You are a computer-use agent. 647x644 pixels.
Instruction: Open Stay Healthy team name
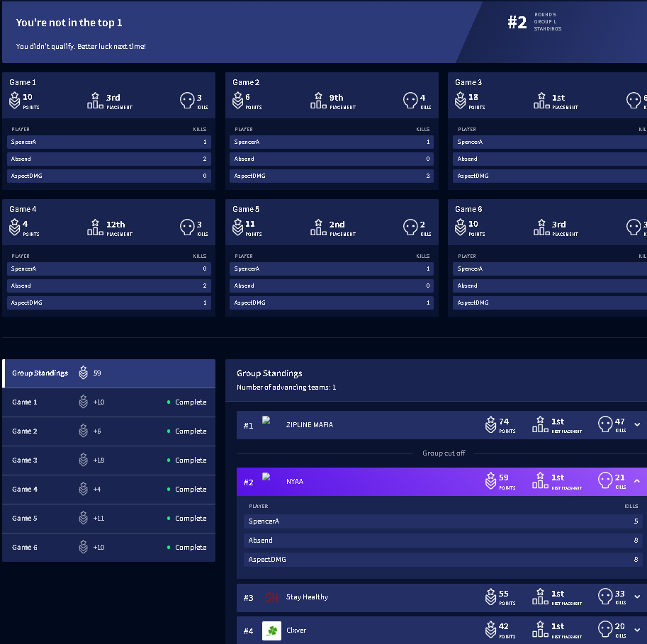[307, 597]
